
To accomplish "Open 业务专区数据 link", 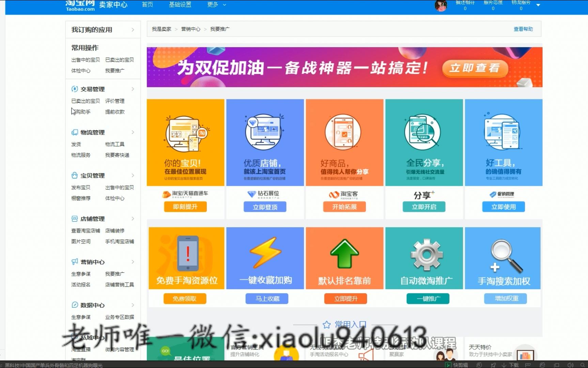I will (120, 317).
